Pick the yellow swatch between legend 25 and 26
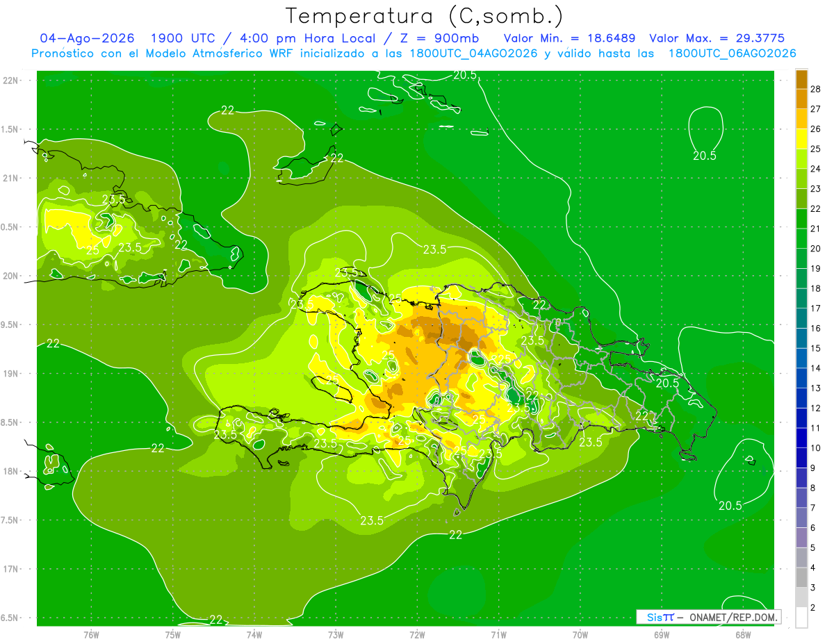 click(801, 139)
